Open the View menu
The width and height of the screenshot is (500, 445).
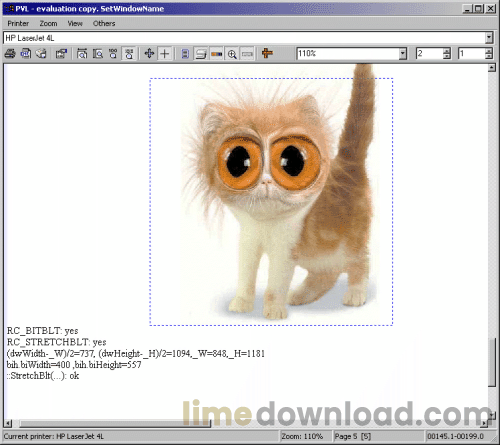[75, 23]
